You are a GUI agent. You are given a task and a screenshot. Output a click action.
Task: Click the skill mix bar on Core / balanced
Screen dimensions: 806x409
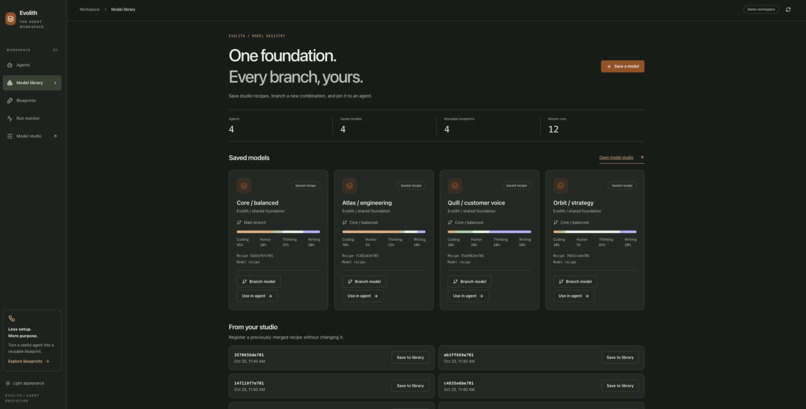click(x=278, y=232)
